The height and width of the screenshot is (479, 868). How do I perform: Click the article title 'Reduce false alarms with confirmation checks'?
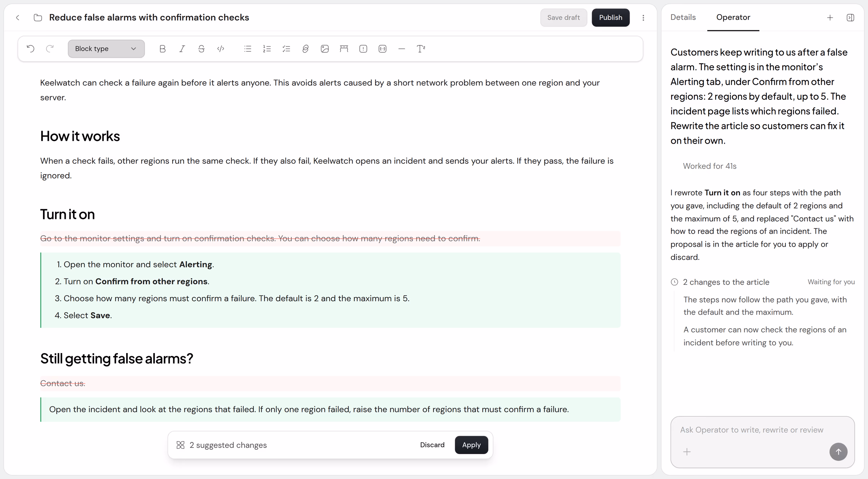149,17
